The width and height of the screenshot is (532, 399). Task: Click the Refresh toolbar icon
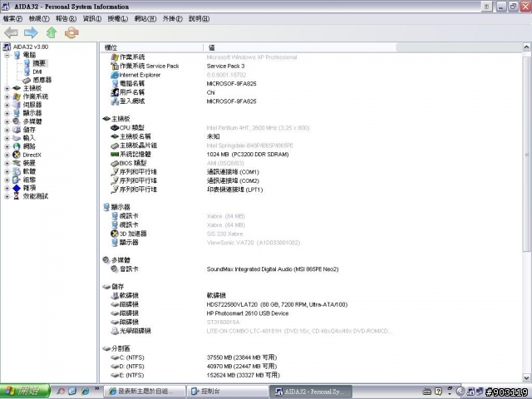(71, 32)
